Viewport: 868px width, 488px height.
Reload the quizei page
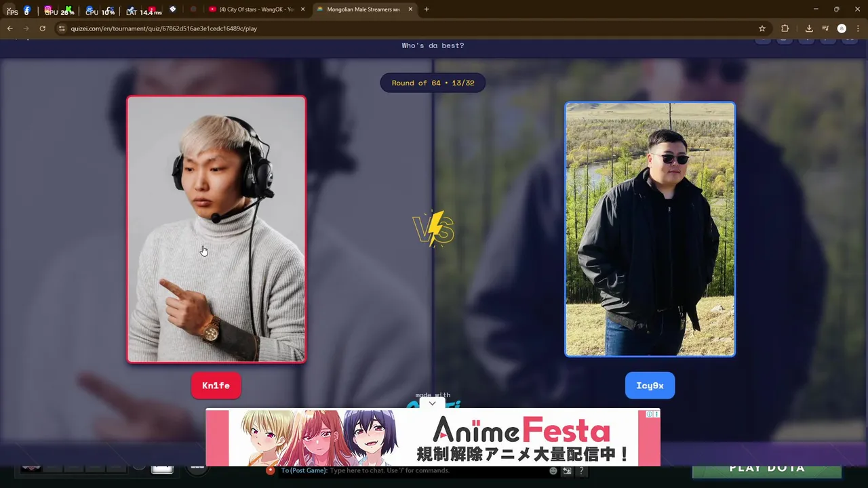click(x=42, y=28)
